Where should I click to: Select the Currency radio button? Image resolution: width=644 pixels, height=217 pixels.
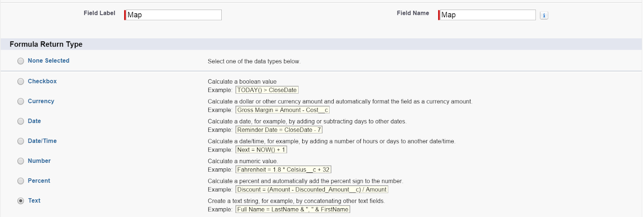[21, 102]
